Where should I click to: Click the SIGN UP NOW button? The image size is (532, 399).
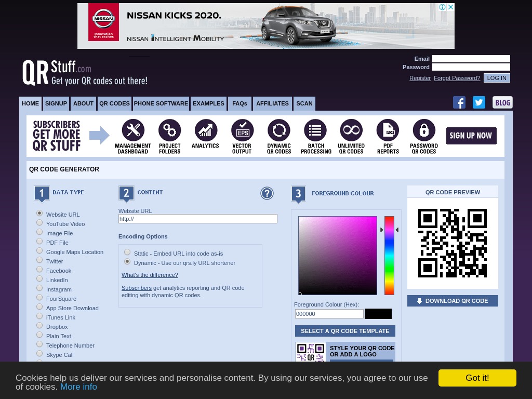[471, 136]
